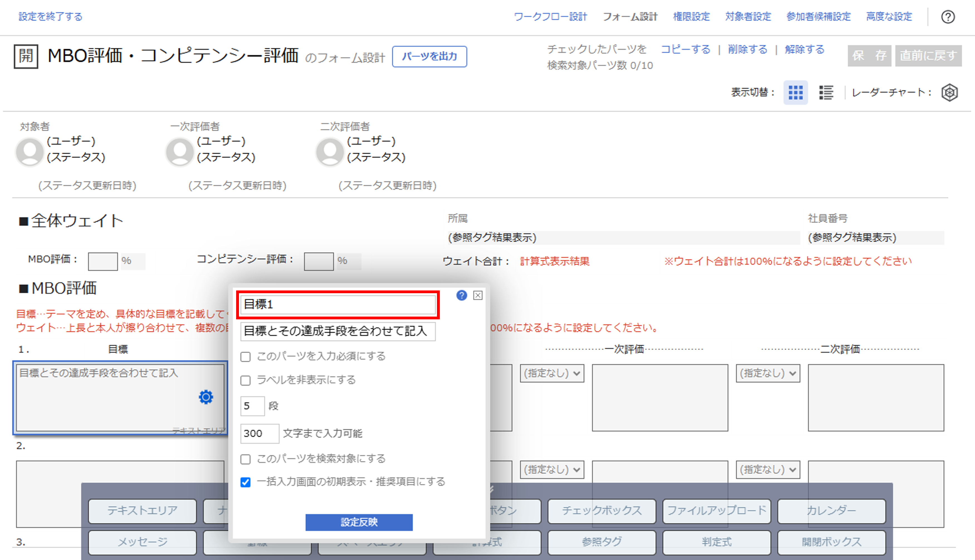Go to ワークフロー設計 menu
The image size is (975, 560).
(550, 16)
